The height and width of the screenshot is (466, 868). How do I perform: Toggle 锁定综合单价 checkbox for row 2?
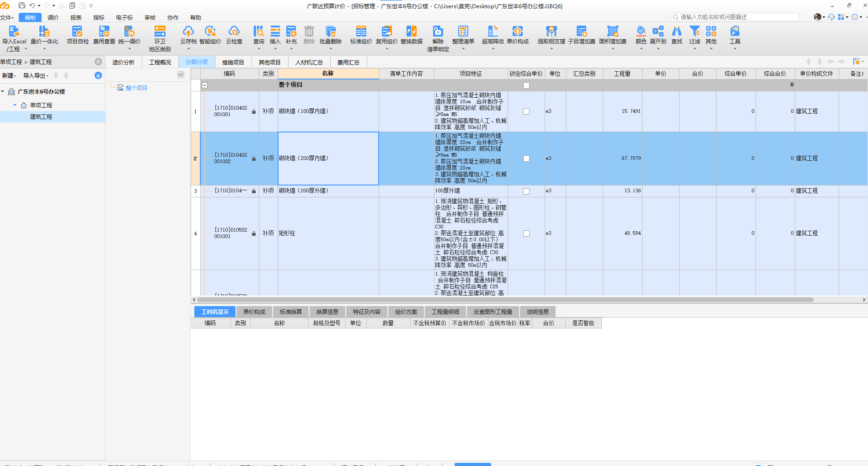tap(526, 159)
